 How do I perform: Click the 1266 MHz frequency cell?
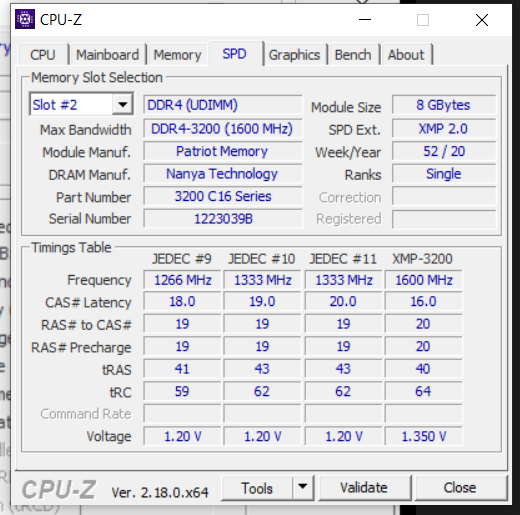coord(182,280)
